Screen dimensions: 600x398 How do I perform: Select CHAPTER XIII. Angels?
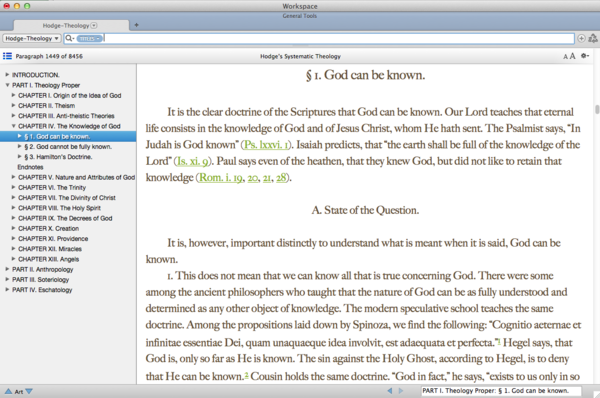tap(49, 259)
